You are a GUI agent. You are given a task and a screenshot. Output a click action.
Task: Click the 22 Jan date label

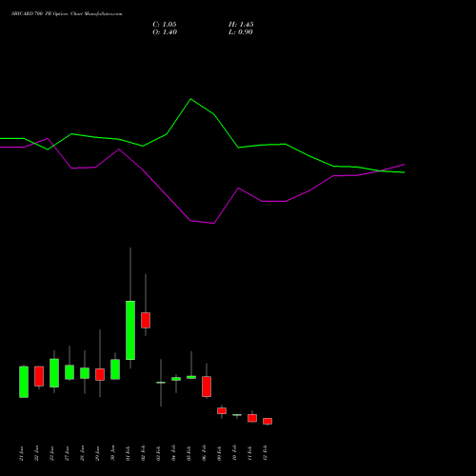click(36, 453)
